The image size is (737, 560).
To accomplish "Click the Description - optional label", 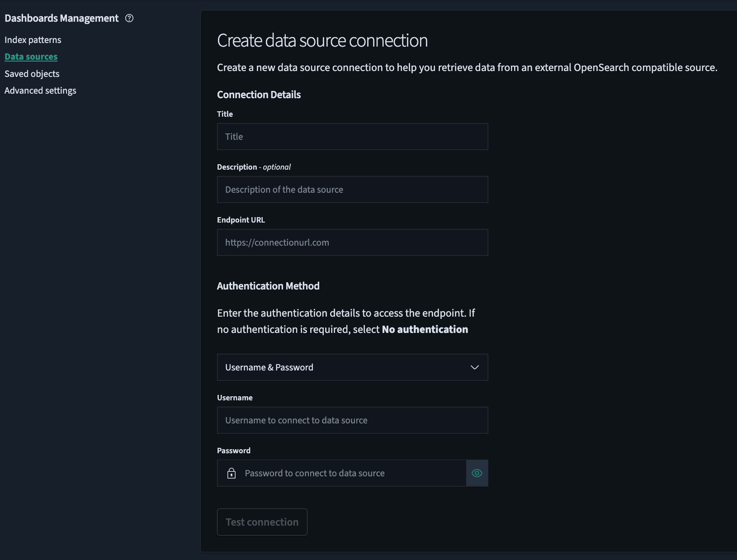I will (254, 167).
